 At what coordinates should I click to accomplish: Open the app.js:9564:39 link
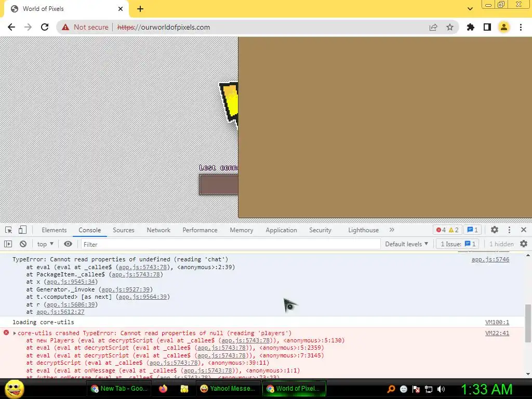(142, 297)
